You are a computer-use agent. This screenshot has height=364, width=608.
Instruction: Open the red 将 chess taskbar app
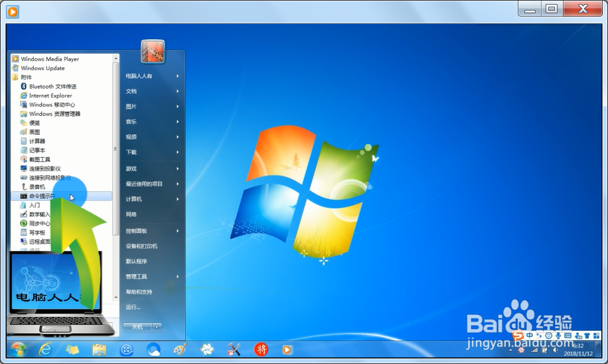click(261, 349)
